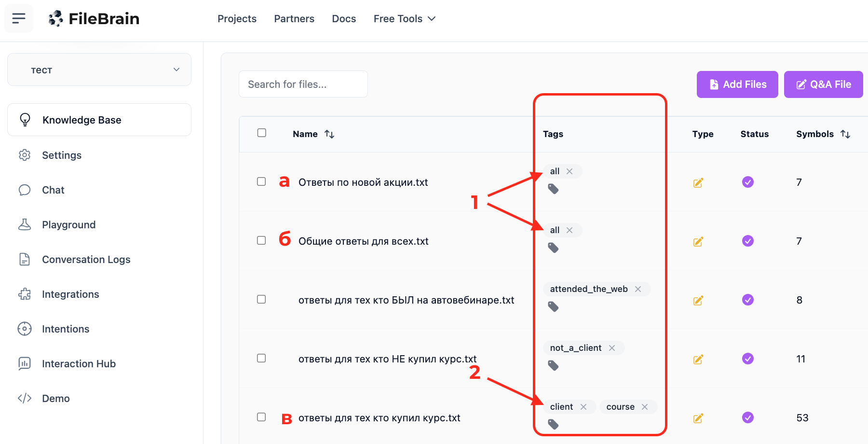Open Conversation Logs in the sidebar
The width and height of the screenshot is (868, 444).
[86, 260]
